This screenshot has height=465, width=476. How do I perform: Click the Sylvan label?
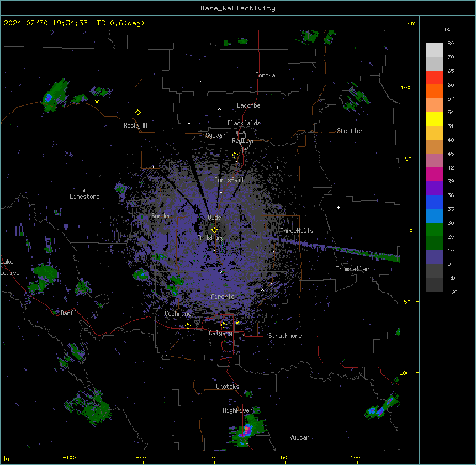tap(215, 135)
